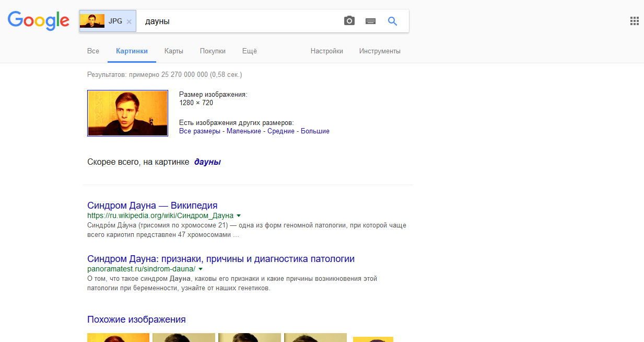
Task: Open "Все размеры" link
Action: [200, 131]
